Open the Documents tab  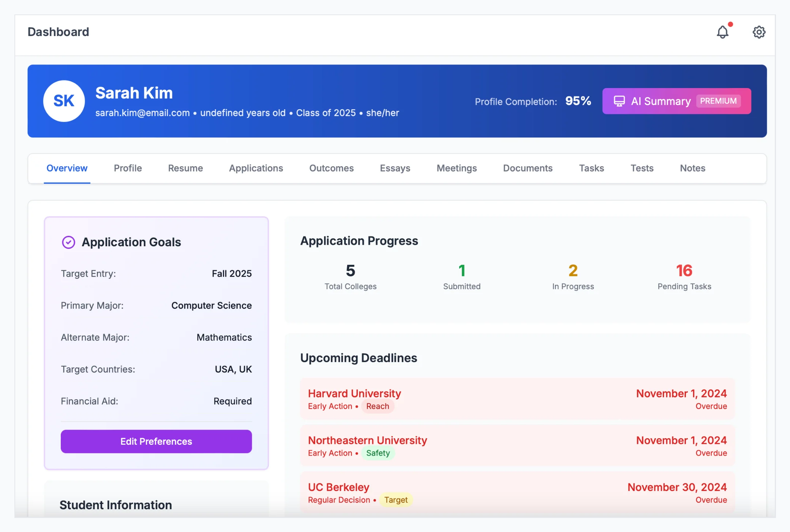click(528, 168)
